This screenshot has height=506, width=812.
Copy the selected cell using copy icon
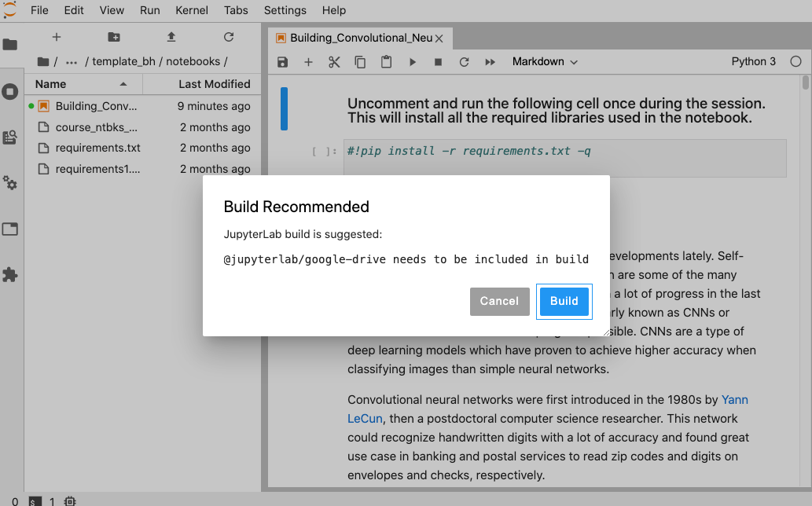pos(360,61)
